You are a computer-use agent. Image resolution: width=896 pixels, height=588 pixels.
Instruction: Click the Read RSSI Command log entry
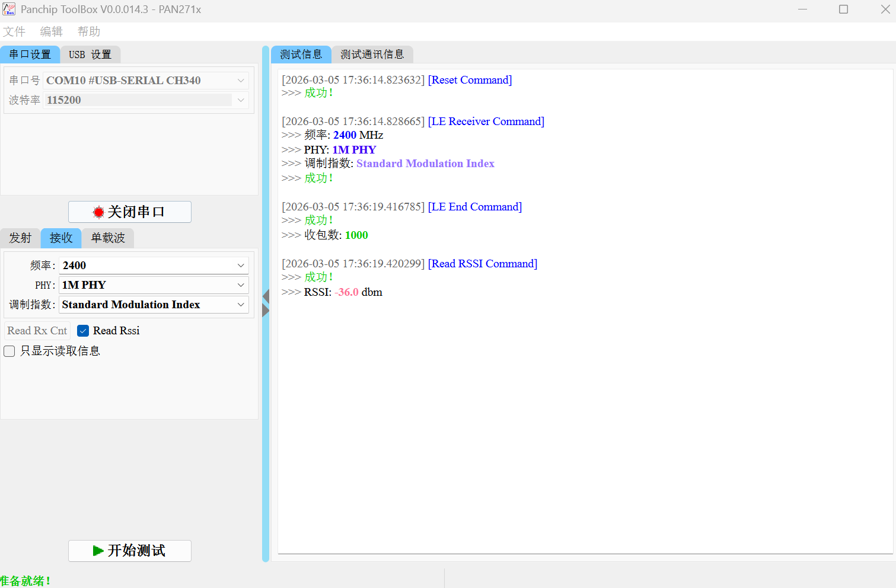point(483,264)
